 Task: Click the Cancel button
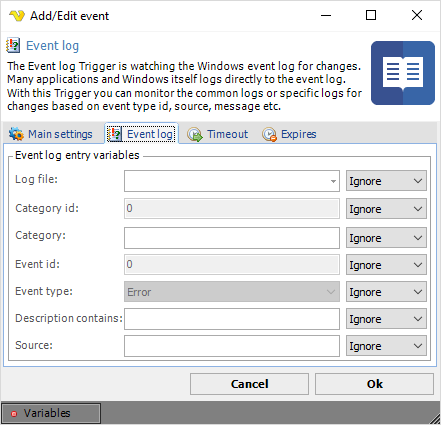(249, 384)
